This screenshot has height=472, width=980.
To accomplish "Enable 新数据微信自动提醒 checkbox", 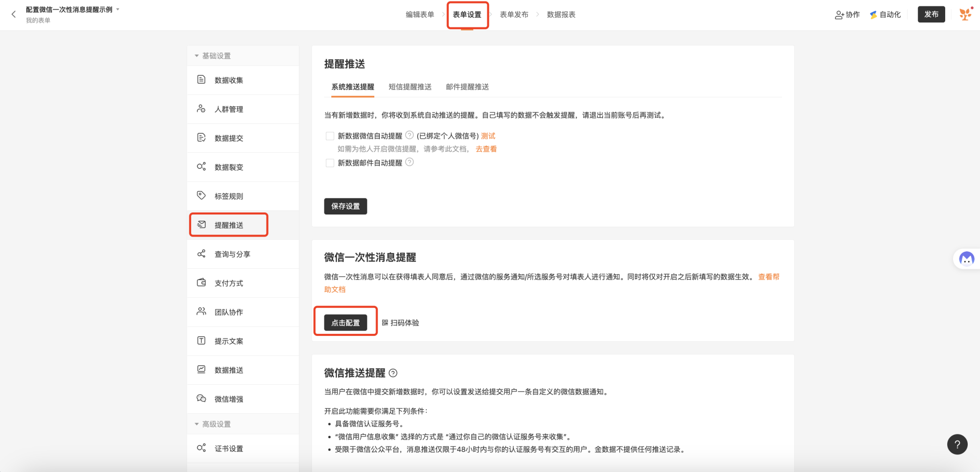I will (330, 136).
